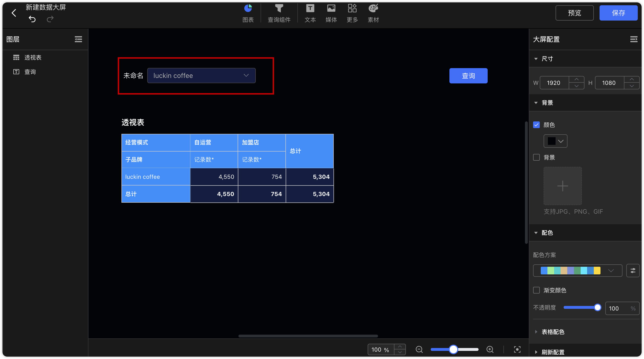This screenshot has width=644, height=359.
Task: Click the 经营模式 header cell
Action: [x=156, y=142]
